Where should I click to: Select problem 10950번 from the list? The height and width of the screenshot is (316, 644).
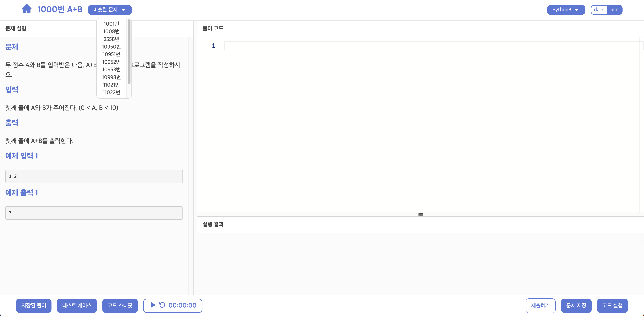pos(111,47)
